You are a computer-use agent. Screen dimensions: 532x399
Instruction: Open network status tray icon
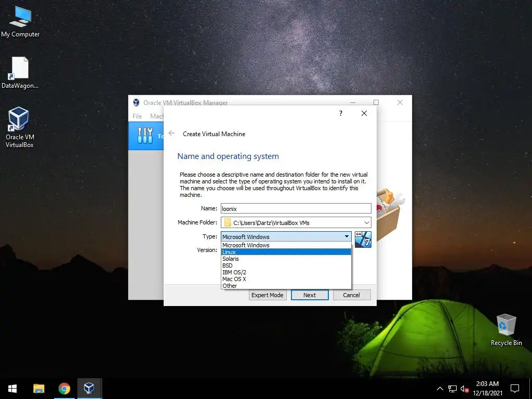coord(452,389)
